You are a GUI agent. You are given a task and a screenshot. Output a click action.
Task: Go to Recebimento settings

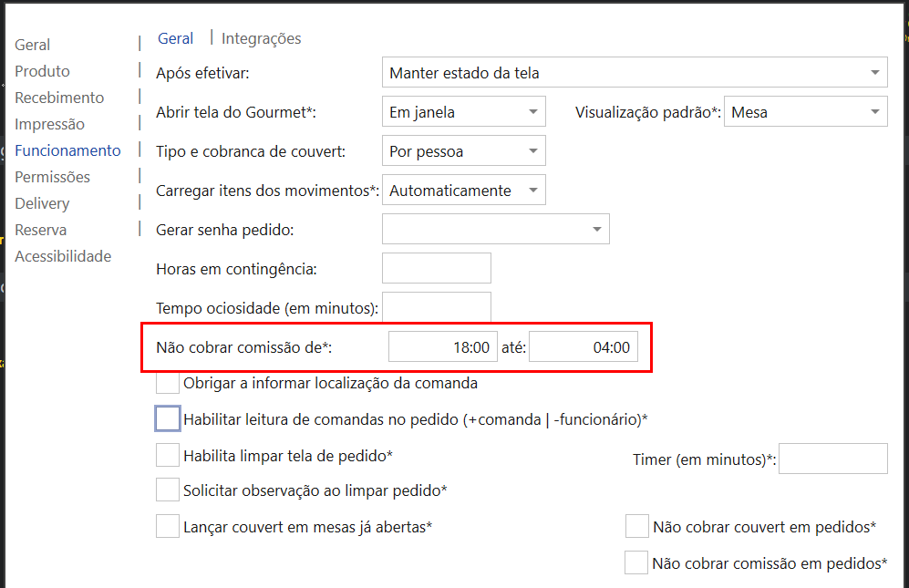[59, 98]
